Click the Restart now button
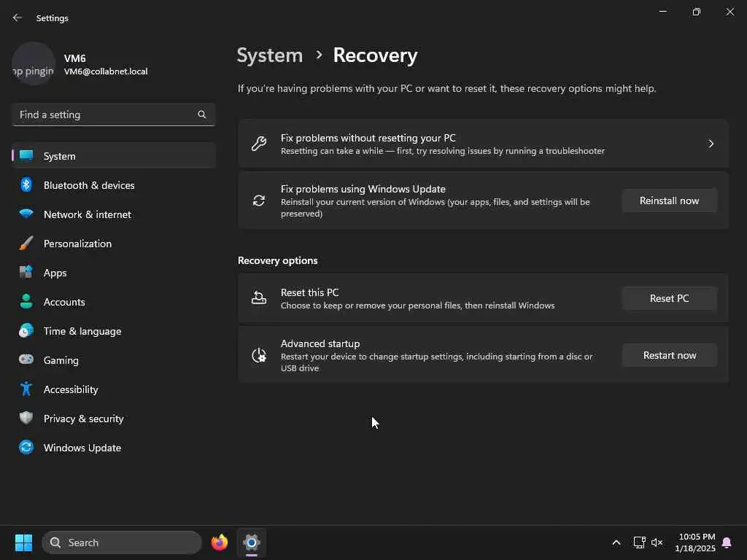The height and width of the screenshot is (560, 747). [670, 355]
